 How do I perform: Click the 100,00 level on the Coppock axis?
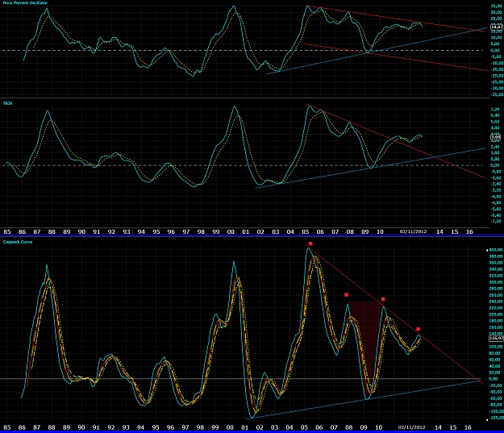496,347
